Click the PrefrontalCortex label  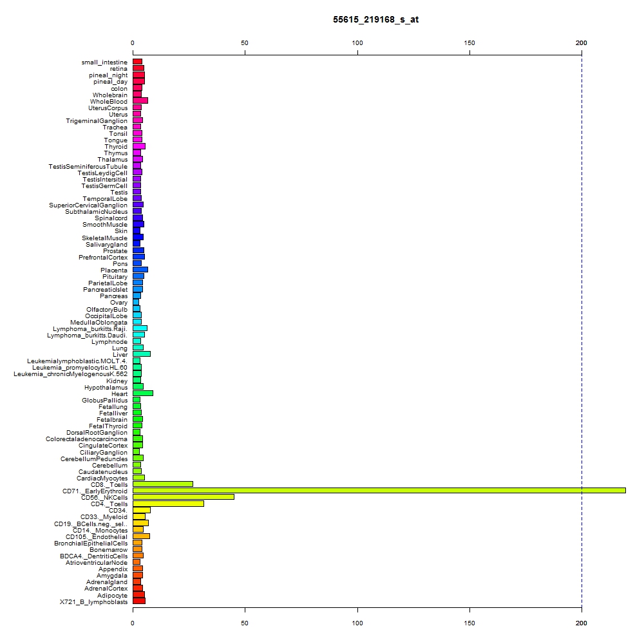[103, 258]
